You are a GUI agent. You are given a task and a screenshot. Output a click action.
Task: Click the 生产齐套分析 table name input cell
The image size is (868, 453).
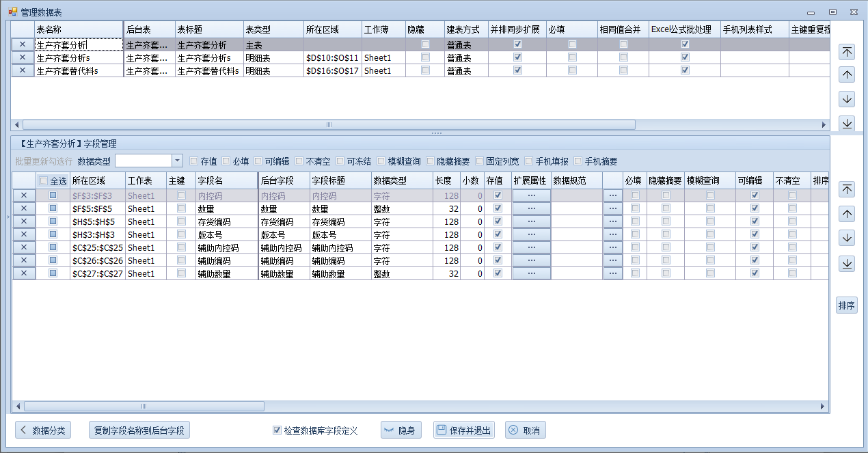[x=78, y=44]
